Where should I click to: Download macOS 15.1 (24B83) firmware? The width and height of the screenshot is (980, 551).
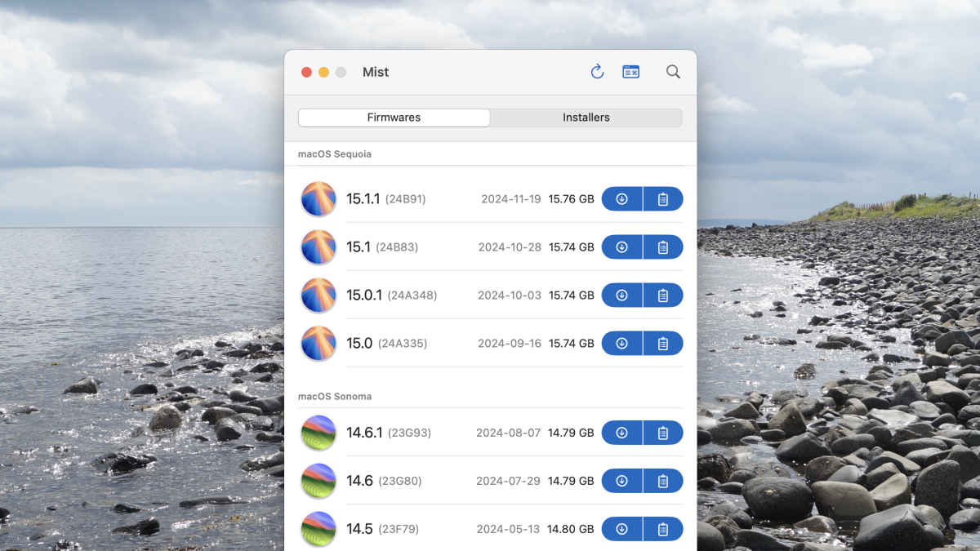pyautogui.click(x=622, y=247)
